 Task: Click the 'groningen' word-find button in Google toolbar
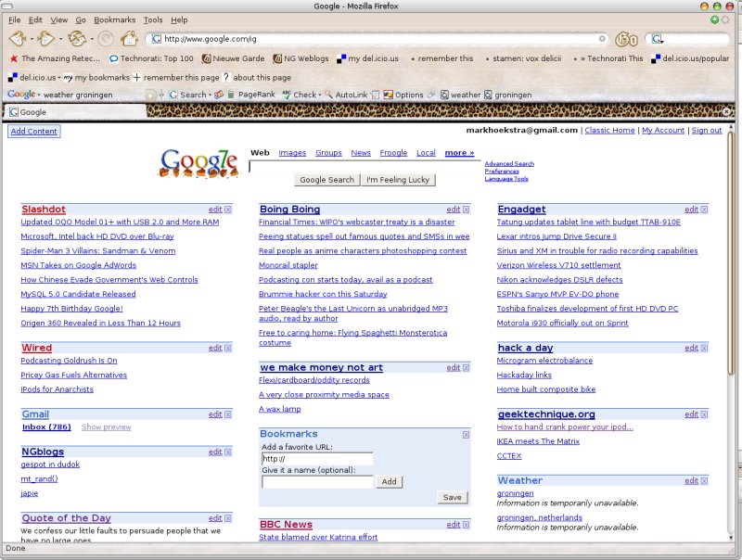click(x=507, y=95)
